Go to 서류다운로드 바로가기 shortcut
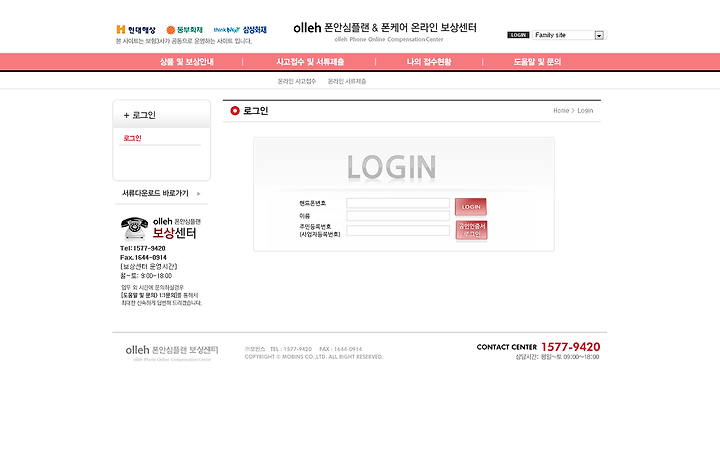This screenshot has width=720, height=451. point(155,193)
